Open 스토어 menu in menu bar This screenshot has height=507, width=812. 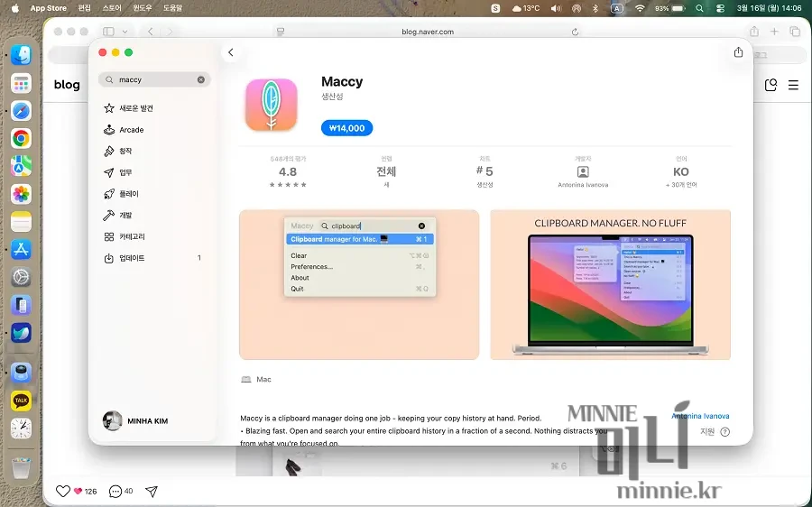coord(112,8)
